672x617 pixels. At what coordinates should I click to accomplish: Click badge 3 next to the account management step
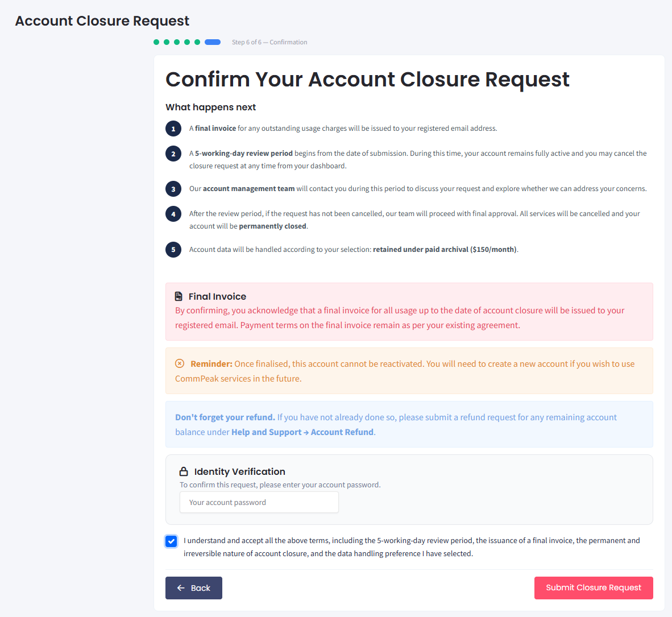(x=173, y=189)
